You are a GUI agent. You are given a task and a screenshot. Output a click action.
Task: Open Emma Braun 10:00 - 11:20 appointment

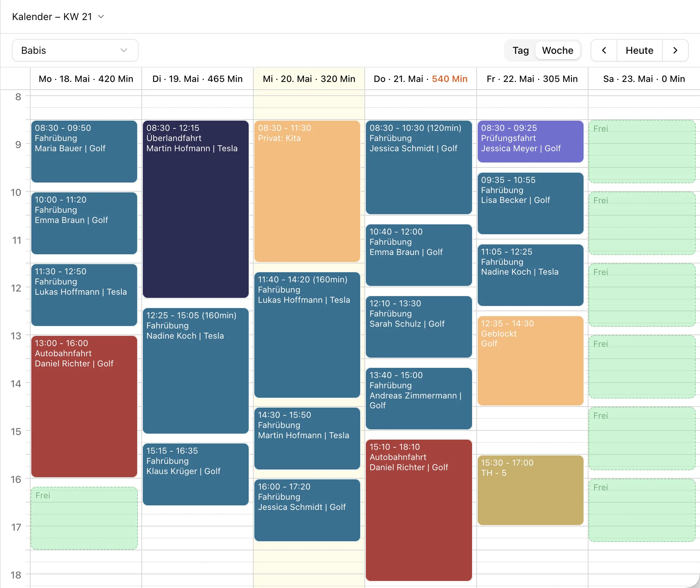click(84, 223)
